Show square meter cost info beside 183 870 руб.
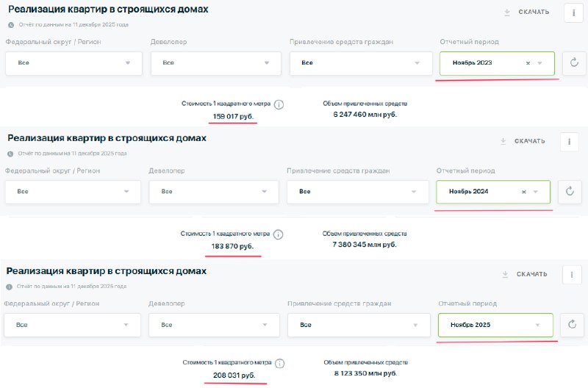Image resolution: width=588 pixels, height=388 pixels. coord(278,234)
